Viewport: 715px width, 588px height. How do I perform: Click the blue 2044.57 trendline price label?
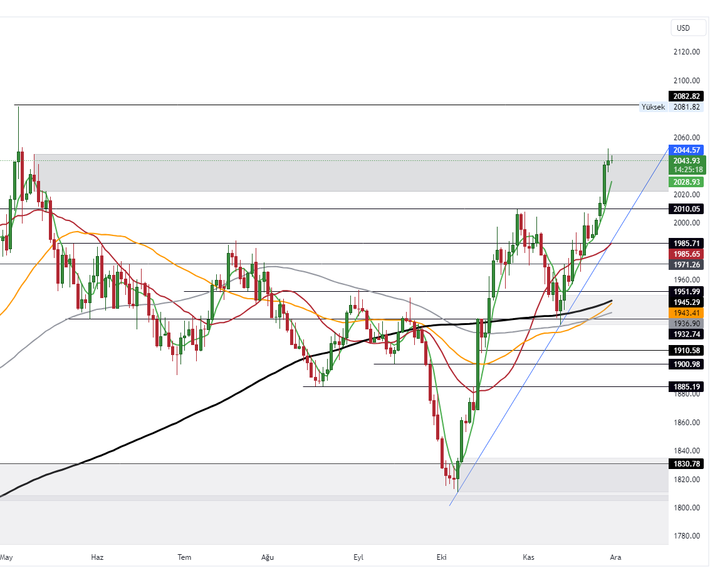[686, 150]
